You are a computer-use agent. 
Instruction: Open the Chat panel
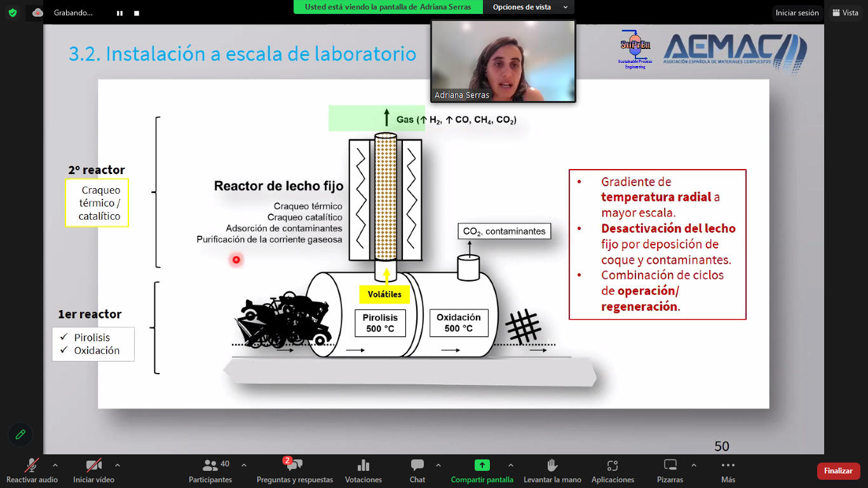point(417,470)
